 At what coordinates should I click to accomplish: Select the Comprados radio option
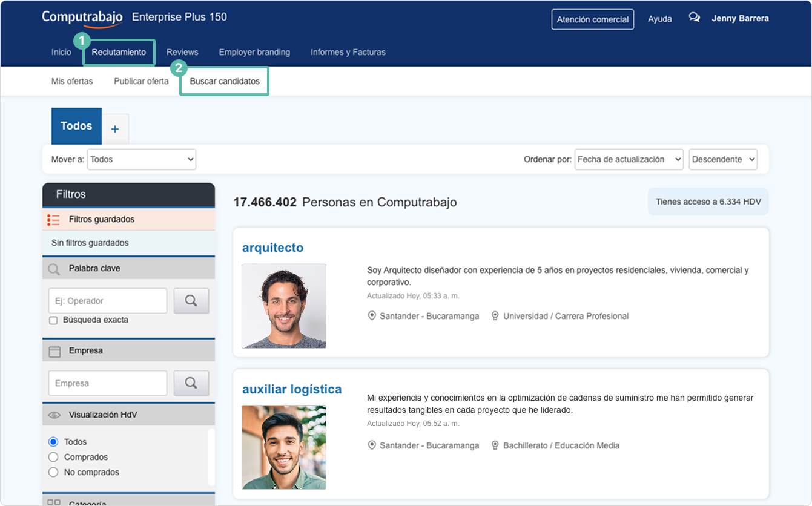53,457
